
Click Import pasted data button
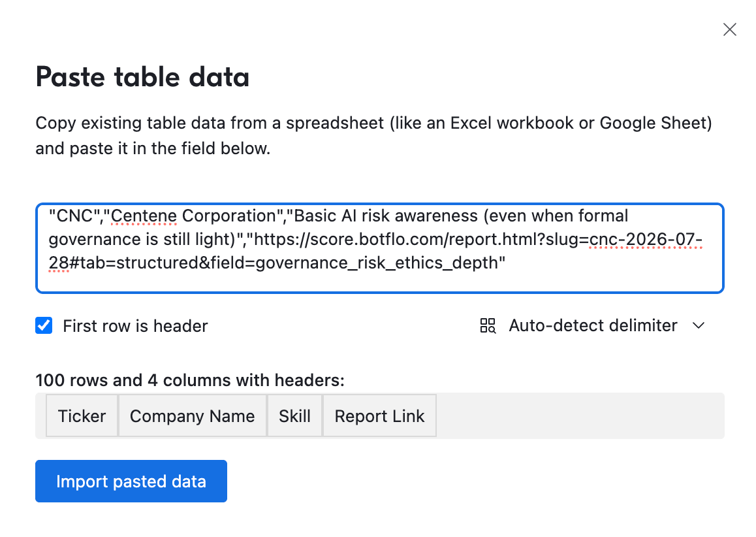131,481
